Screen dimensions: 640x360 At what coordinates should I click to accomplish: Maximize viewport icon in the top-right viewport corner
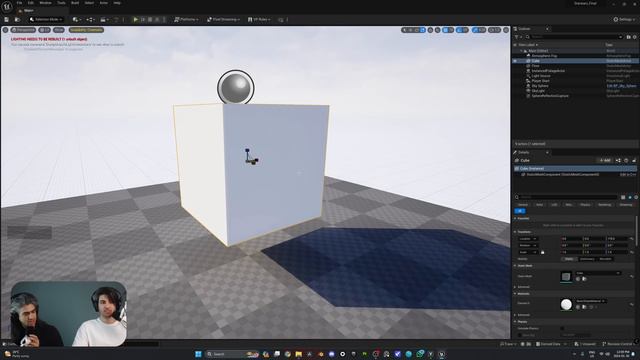[506, 30]
